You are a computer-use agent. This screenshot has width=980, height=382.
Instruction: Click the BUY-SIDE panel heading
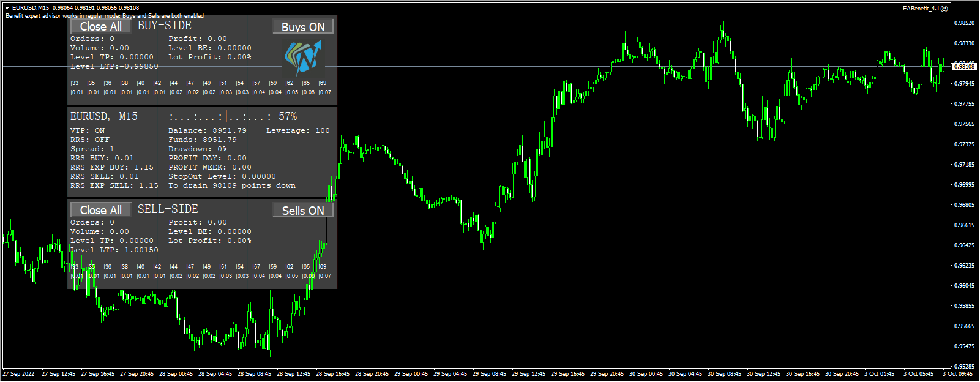pos(165,26)
